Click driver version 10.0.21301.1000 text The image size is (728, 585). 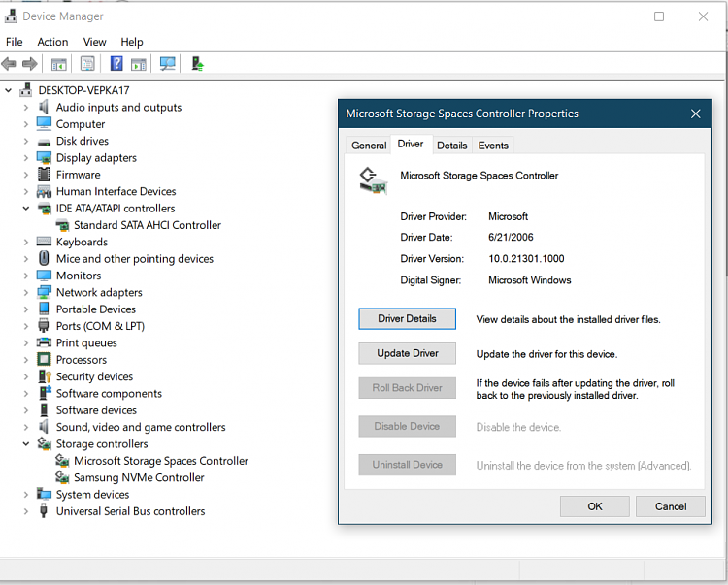coord(526,258)
